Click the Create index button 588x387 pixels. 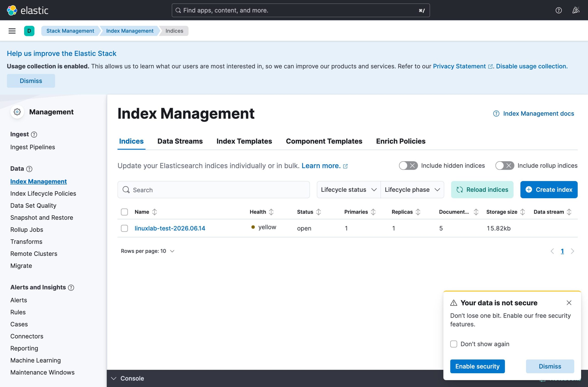(x=549, y=189)
